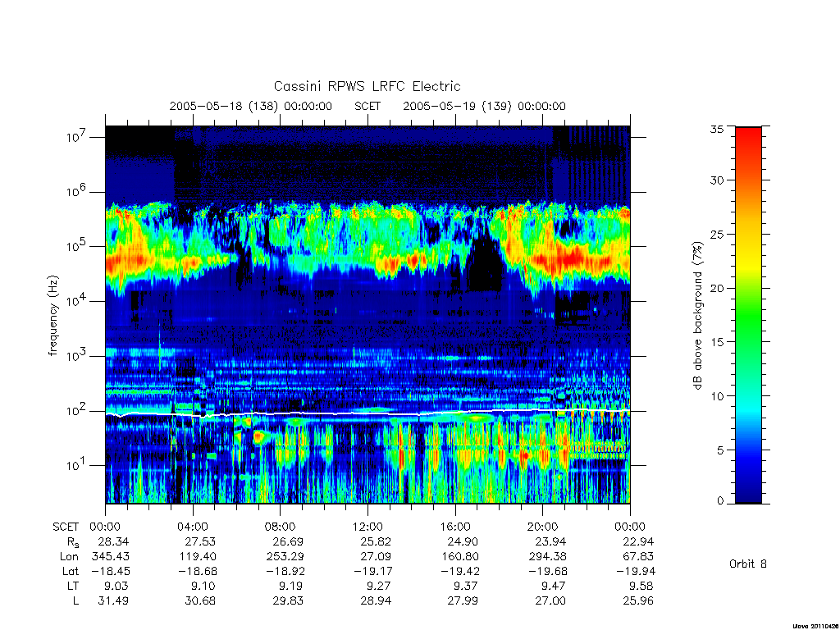Image resolution: width=840 pixels, height=630 pixels.
Task: Select the 35 dB colorbar label
Action: 717,129
